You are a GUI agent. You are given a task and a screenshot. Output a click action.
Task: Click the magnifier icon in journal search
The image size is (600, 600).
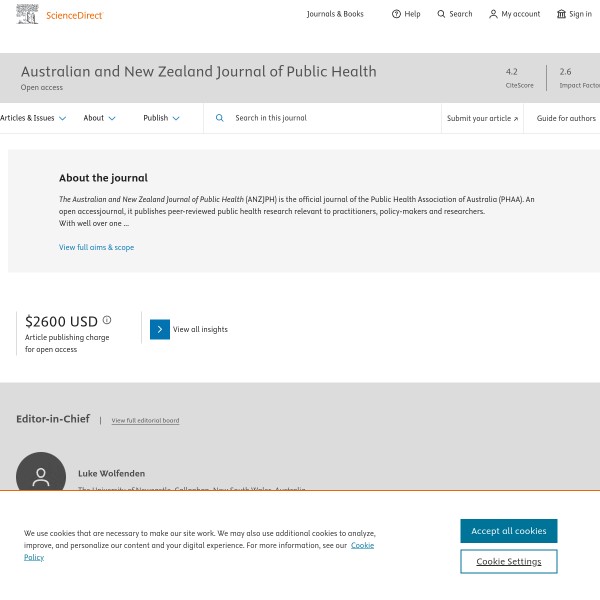(220, 118)
